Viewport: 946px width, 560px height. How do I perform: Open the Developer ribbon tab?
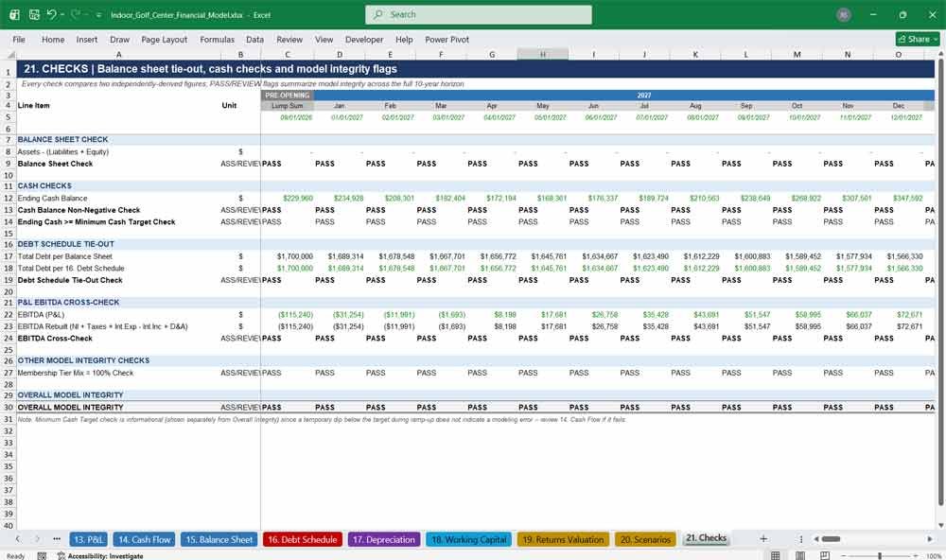tap(364, 39)
